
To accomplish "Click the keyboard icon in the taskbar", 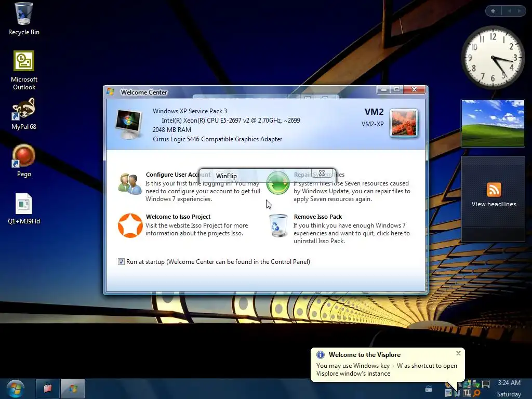I will coord(429,389).
